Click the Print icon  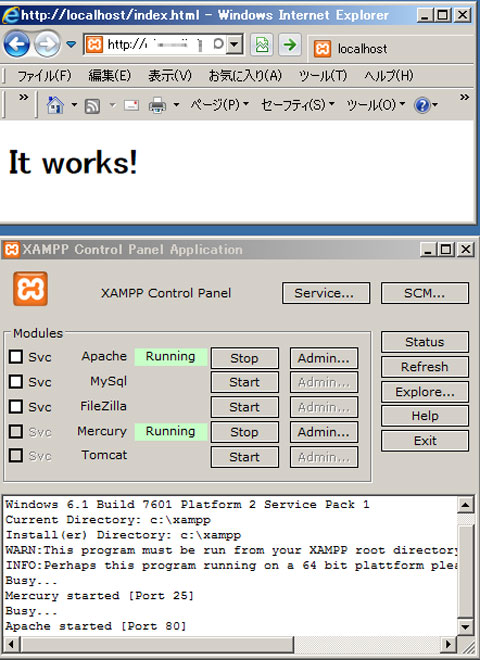pyautogui.click(x=157, y=105)
